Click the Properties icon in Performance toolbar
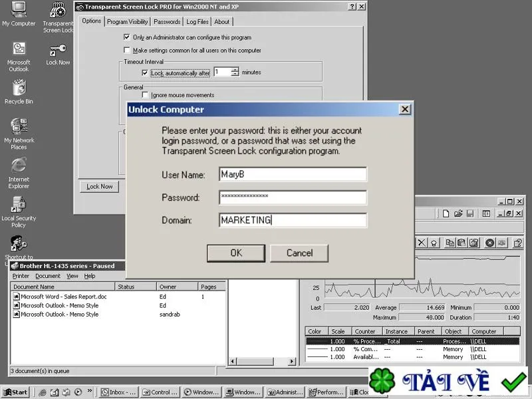This screenshot has width=532, height=399. [473, 243]
